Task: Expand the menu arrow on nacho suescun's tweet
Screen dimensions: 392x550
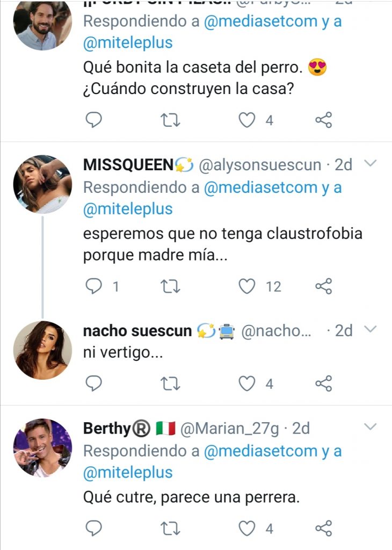Action: pyautogui.click(x=371, y=329)
